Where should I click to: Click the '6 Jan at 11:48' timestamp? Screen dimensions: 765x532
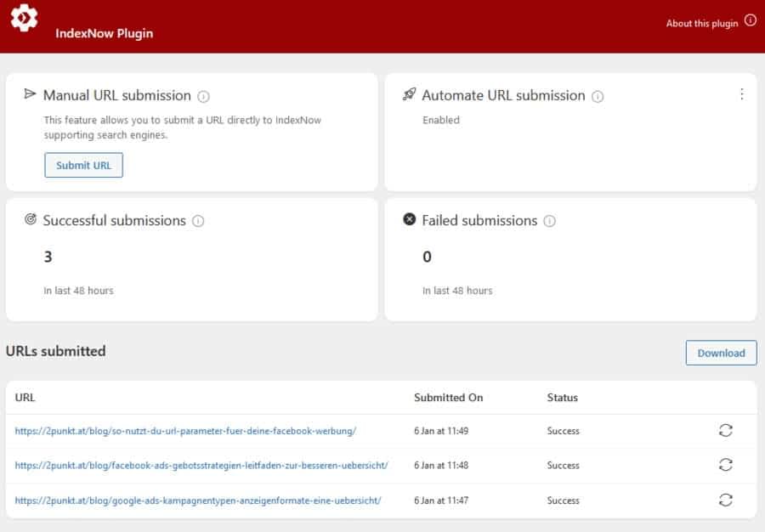[441, 466]
